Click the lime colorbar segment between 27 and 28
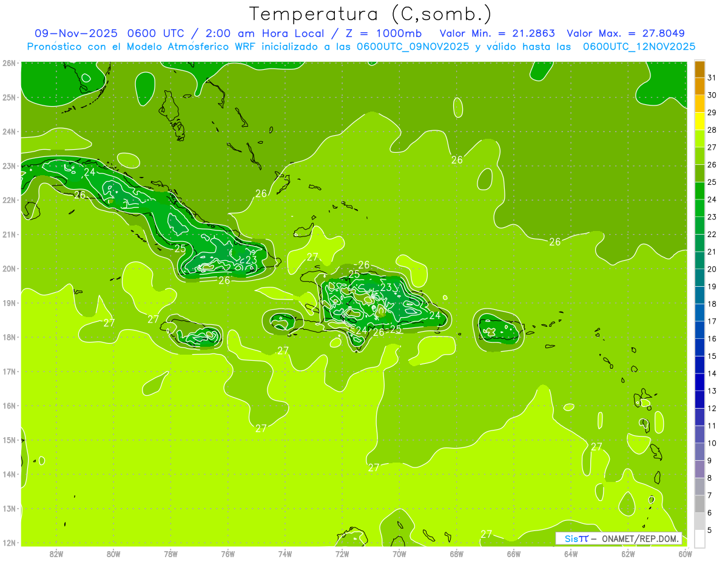728x562 pixels. (699, 138)
